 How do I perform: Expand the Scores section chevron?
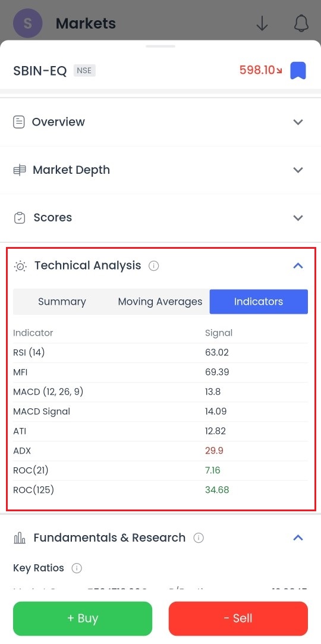click(x=298, y=218)
